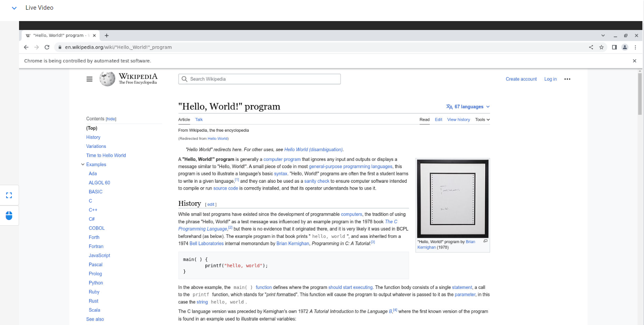
Task: Jump to the BASIC example
Action: (x=96, y=192)
